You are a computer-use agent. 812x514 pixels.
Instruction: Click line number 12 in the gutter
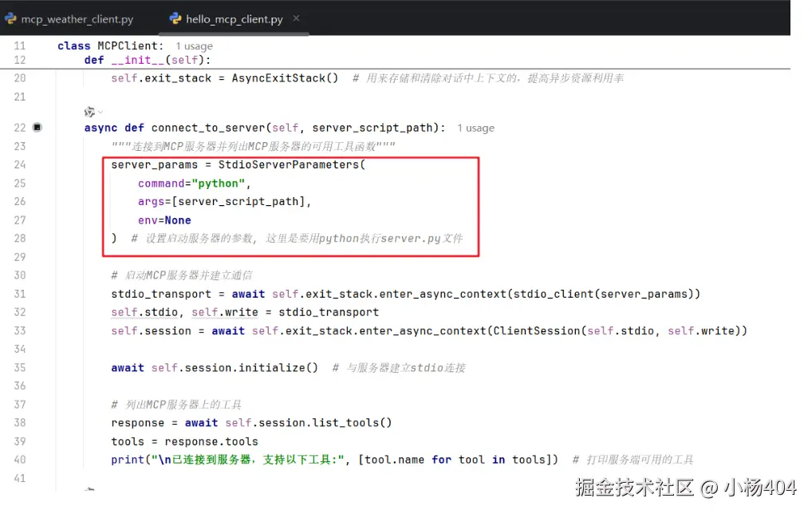20,60
